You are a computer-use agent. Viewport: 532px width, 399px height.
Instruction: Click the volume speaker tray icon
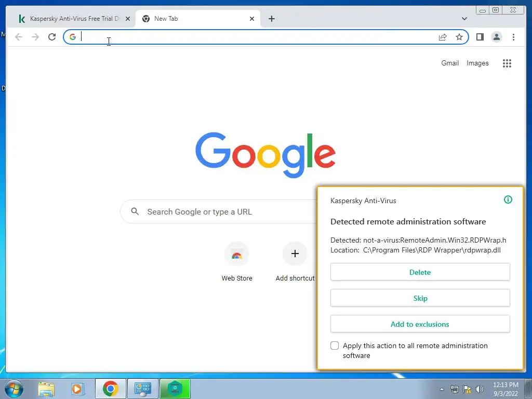(x=480, y=389)
